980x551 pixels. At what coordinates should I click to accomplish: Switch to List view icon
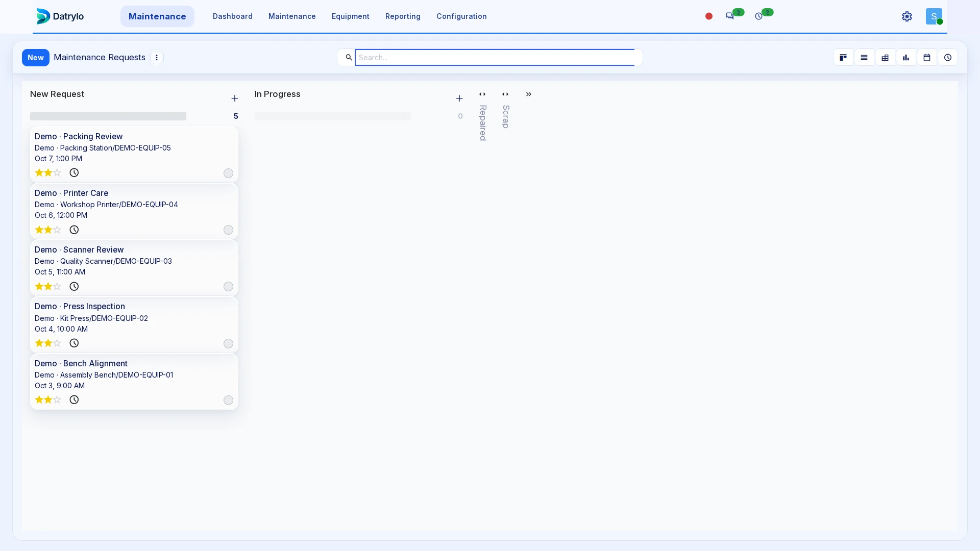(864, 58)
